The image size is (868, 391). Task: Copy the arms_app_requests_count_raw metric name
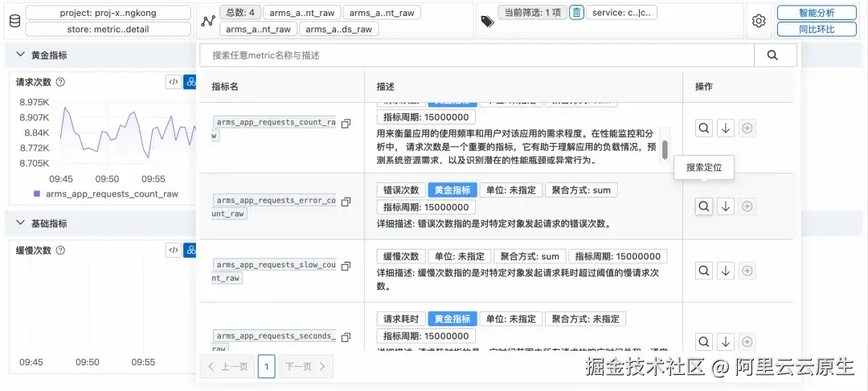tap(346, 124)
